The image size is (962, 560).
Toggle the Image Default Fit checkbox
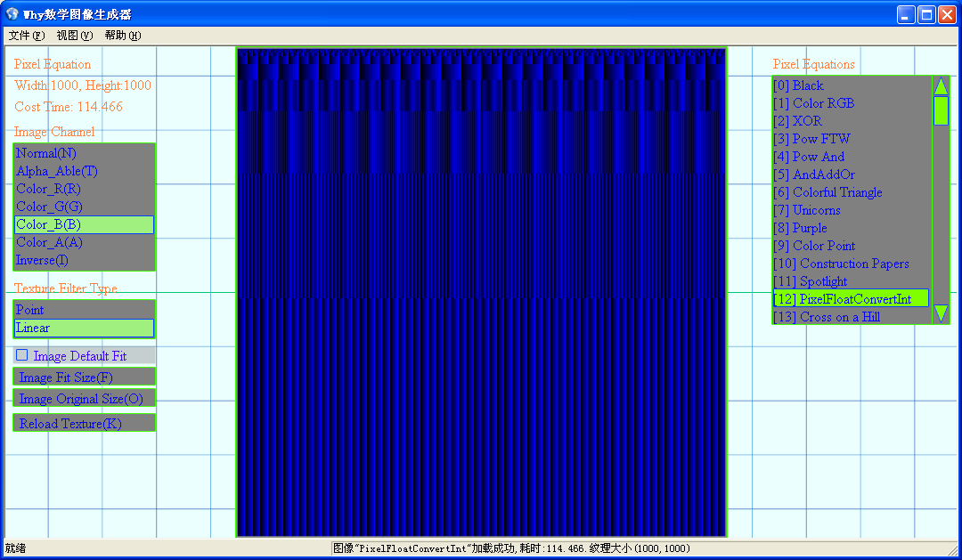pyautogui.click(x=22, y=355)
